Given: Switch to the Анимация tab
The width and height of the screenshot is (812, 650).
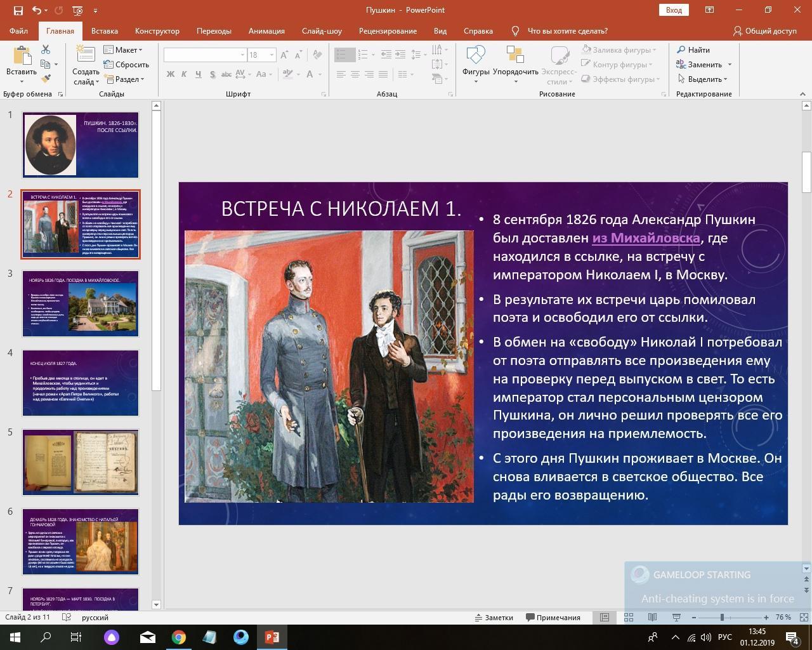Looking at the screenshot, I should [266, 30].
